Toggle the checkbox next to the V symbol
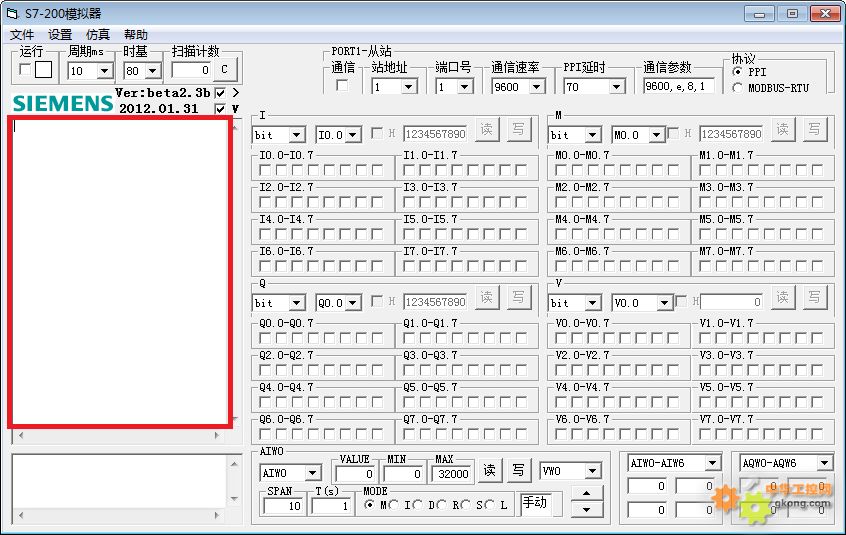This screenshot has height=535, width=846. click(x=220, y=108)
